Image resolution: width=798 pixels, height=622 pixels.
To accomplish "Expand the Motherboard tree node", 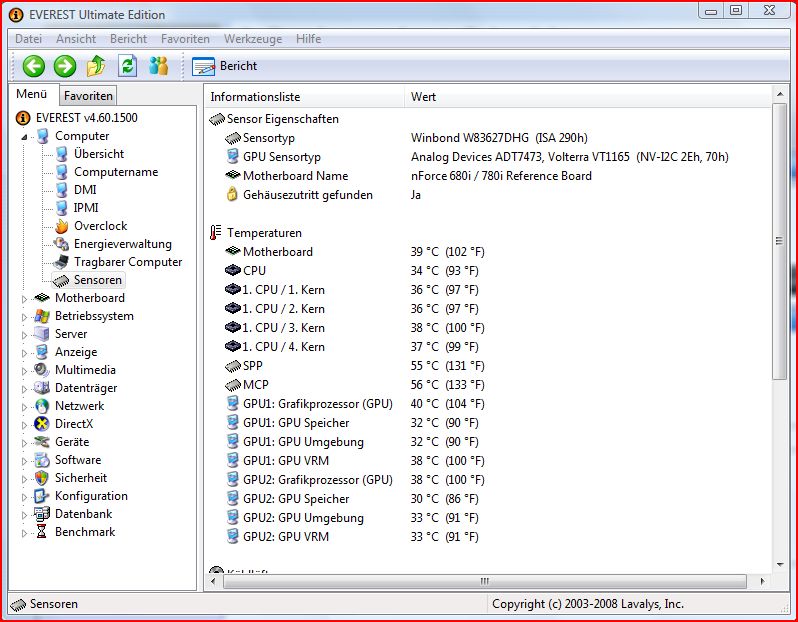I will [25, 298].
